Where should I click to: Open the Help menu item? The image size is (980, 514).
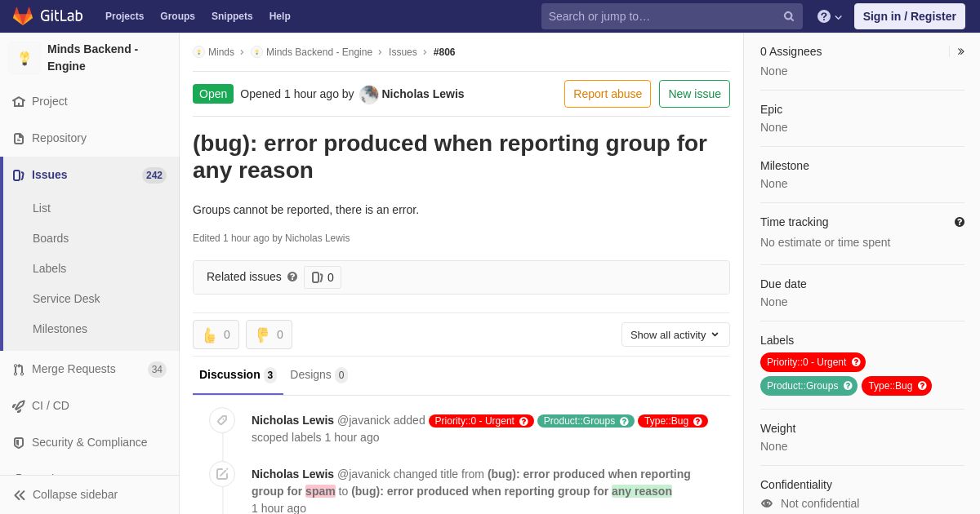coord(280,16)
